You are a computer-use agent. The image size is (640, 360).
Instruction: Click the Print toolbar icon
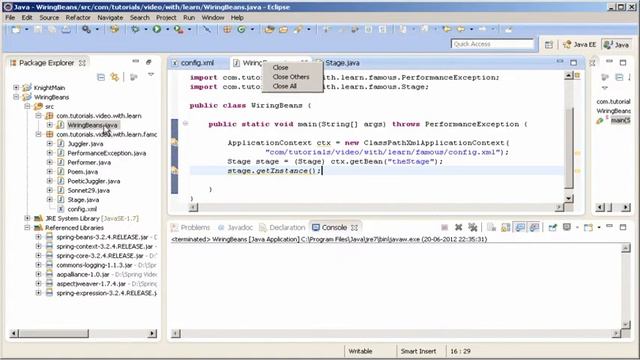tap(66, 29)
